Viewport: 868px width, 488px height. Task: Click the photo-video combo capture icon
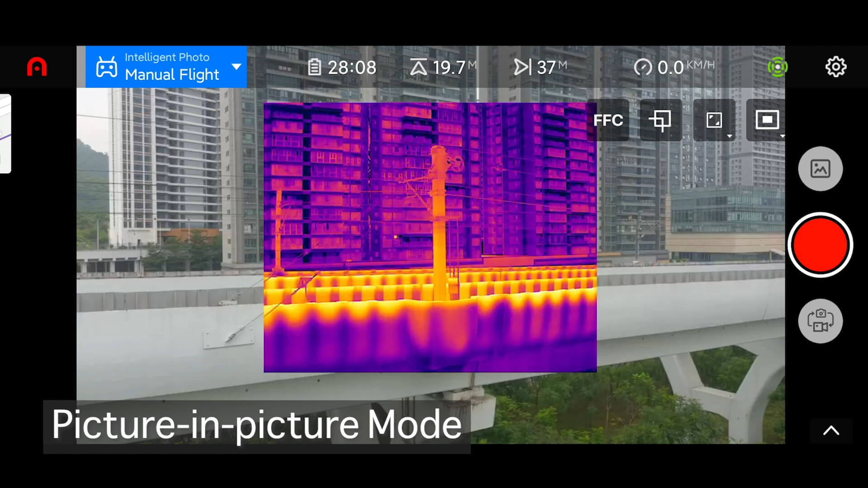pyautogui.click(x=821, y=320)
